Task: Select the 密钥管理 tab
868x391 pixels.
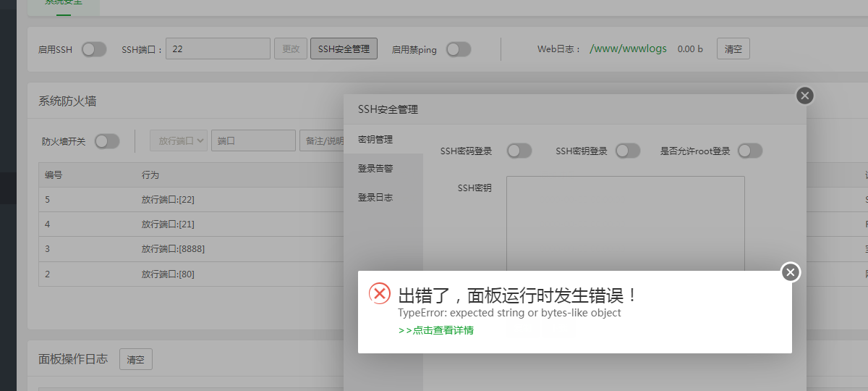Action: pyautogui.click(x=383, y=139)
